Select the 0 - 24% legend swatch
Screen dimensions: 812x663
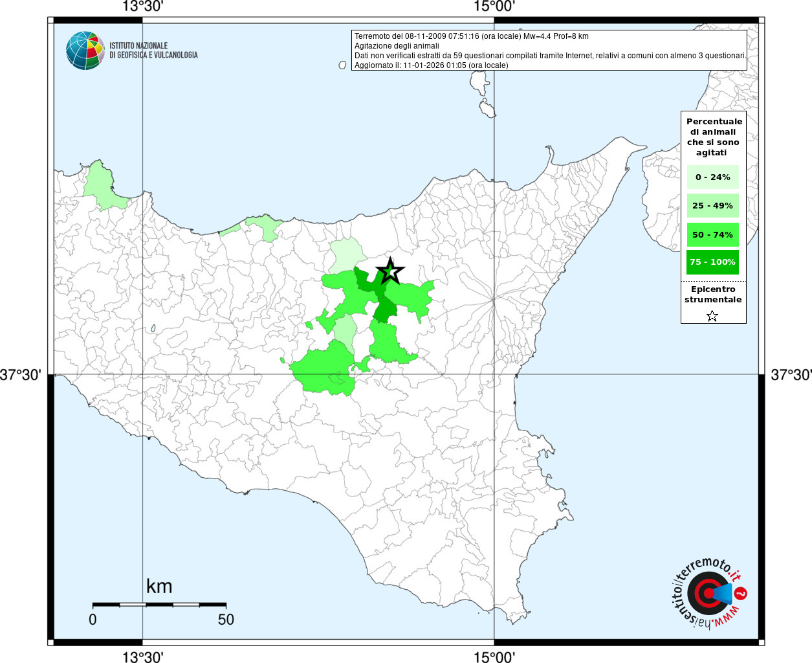point(713,177)
